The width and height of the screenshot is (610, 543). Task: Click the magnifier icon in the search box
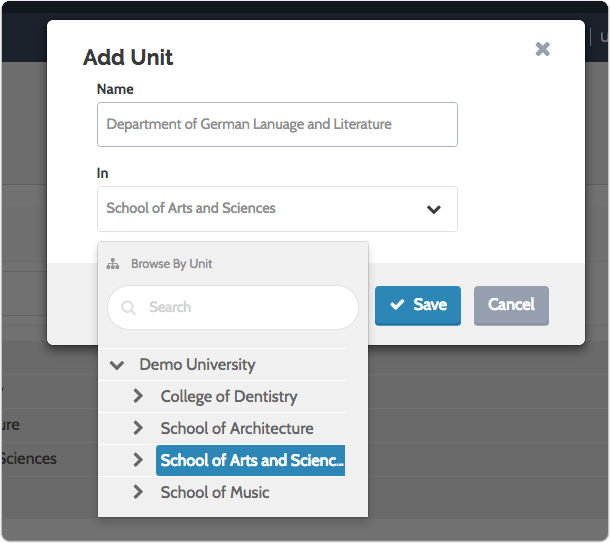[128, 308]
